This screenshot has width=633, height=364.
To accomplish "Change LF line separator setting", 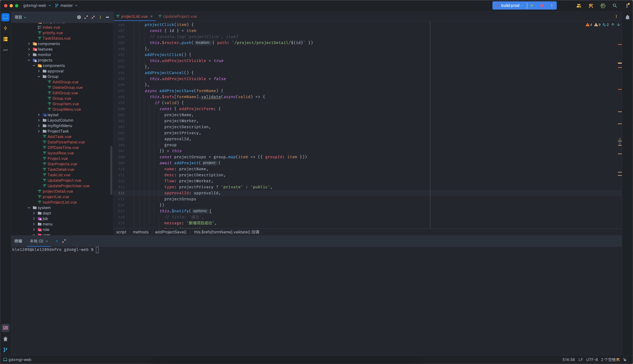I will 581,360.
